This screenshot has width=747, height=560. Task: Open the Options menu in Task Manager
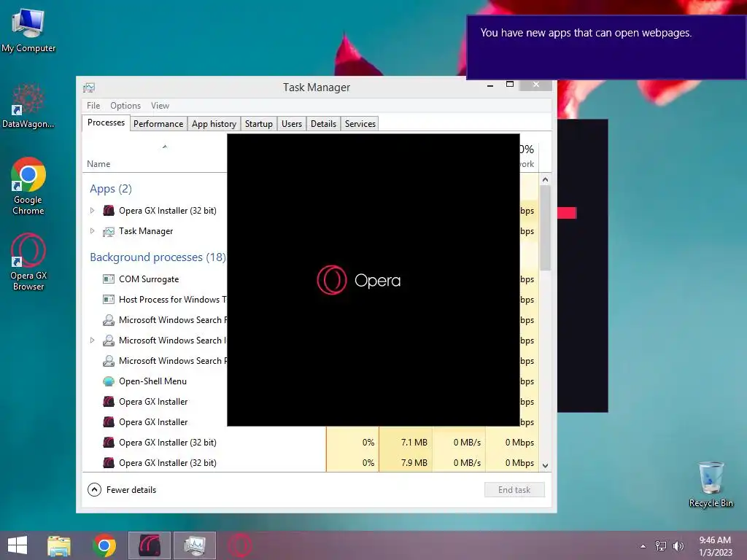tap(125, 106)
